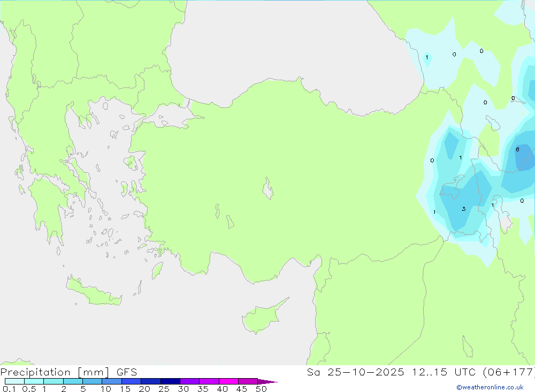Pick the 15–20 mm blue legend swatch
The width and height of the screenshot is (535, 392).
click(x=132, y=381)
